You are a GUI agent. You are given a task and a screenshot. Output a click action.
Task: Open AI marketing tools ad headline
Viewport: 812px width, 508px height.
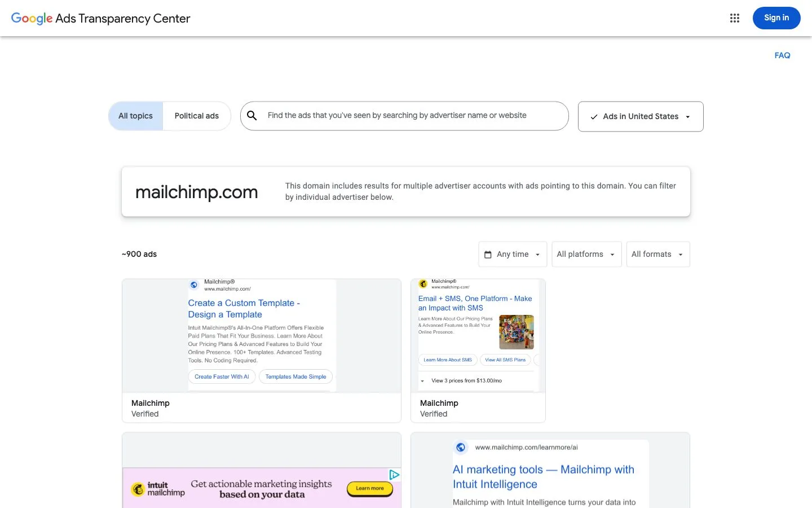[544, 477]
